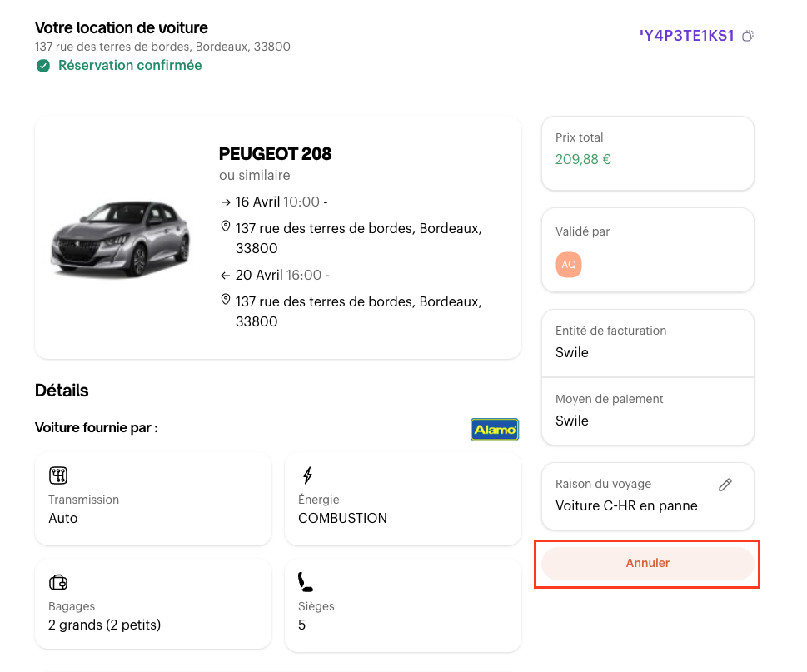Click the energy lightning bolt icon
This screenshot has height=672, width=807.
click(x=307, y=475)
